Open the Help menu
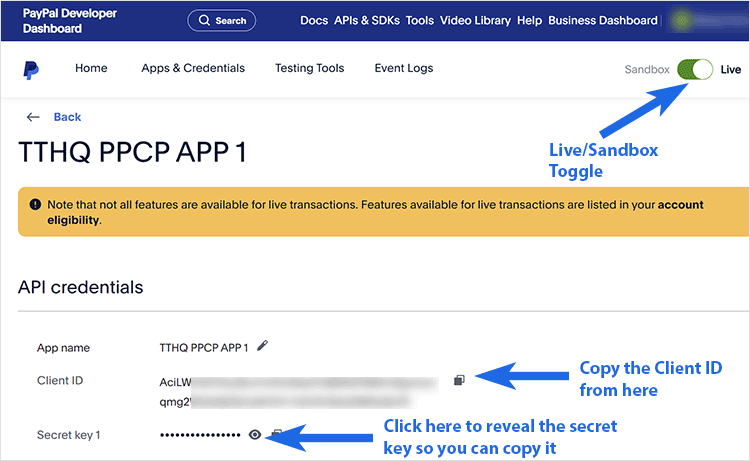The height and width of the screenshot is (461, 750). tap(529, 21)
